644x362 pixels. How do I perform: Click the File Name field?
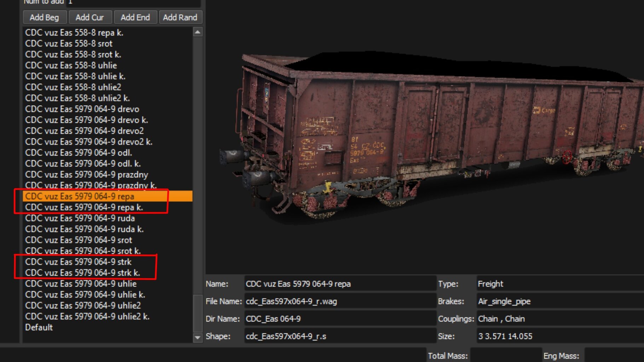[x=340, y=301]
